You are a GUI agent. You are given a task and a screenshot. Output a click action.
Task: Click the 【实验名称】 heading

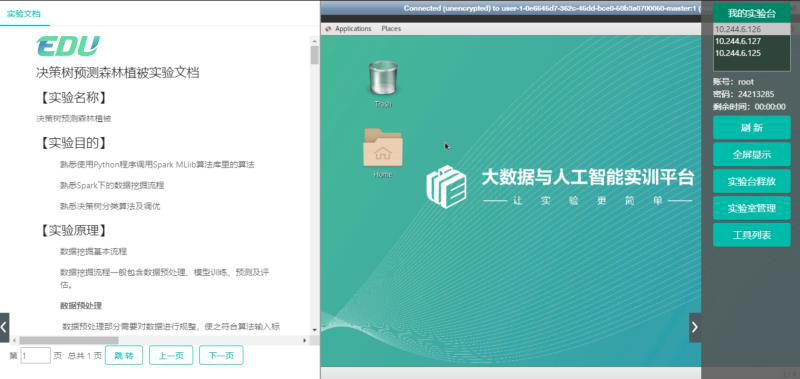(x=73, y=97)
